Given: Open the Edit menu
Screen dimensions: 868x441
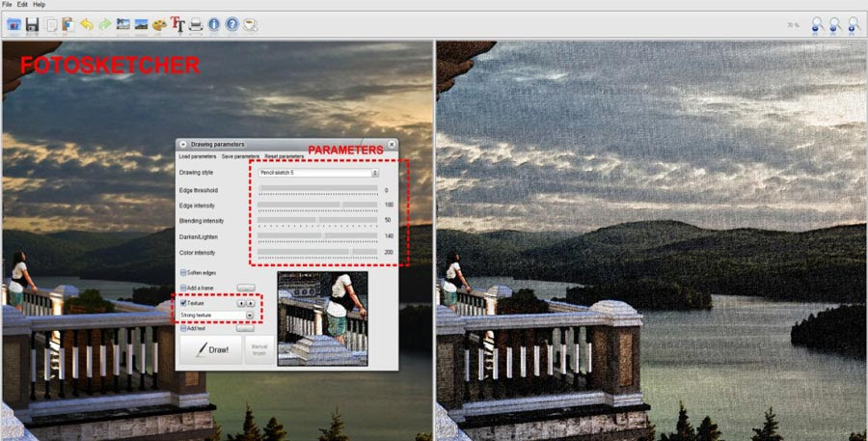Looking at the screenshot, I should 22,5.
